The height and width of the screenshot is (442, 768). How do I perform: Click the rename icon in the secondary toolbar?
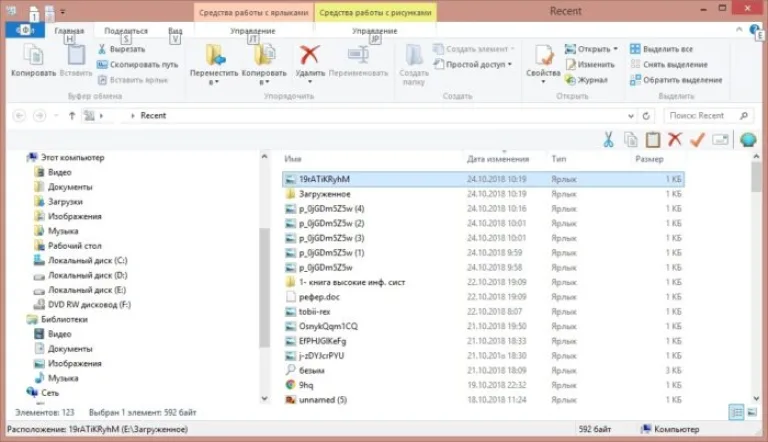(720, 140)
